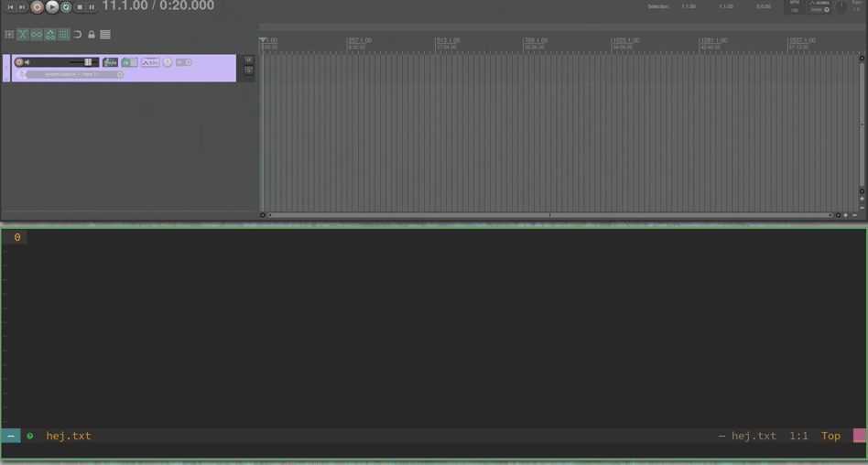This screenshot has height=465, width=868.
Task: Click timeline ruler marker 769.1.00
Action: (x=536, y=40)
